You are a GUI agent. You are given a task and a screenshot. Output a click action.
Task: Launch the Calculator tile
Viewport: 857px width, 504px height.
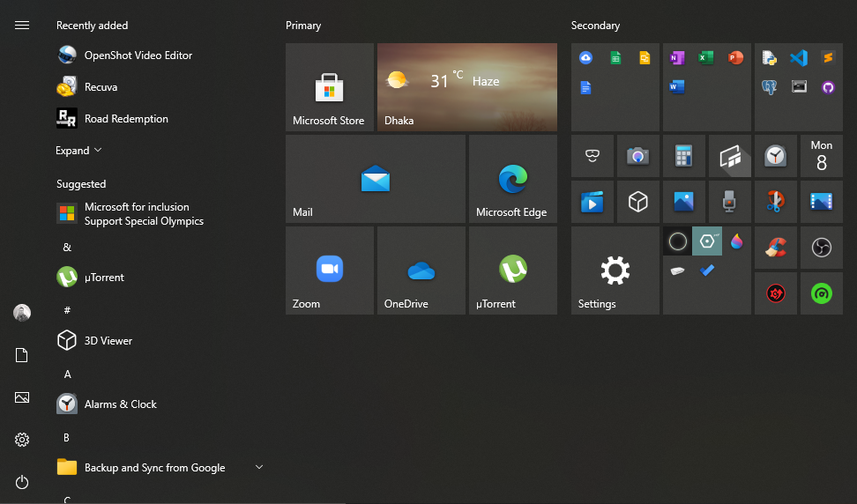click(x=683, y=156)
